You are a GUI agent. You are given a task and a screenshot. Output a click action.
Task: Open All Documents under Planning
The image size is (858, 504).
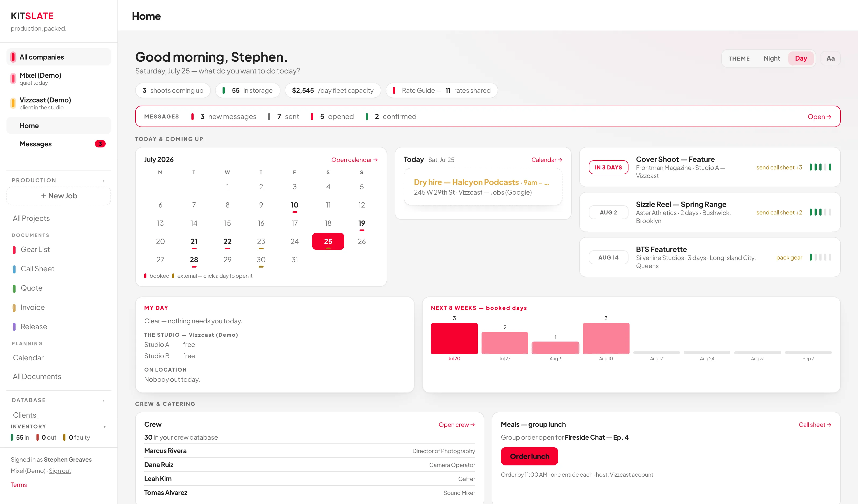(x=37, y=376)
